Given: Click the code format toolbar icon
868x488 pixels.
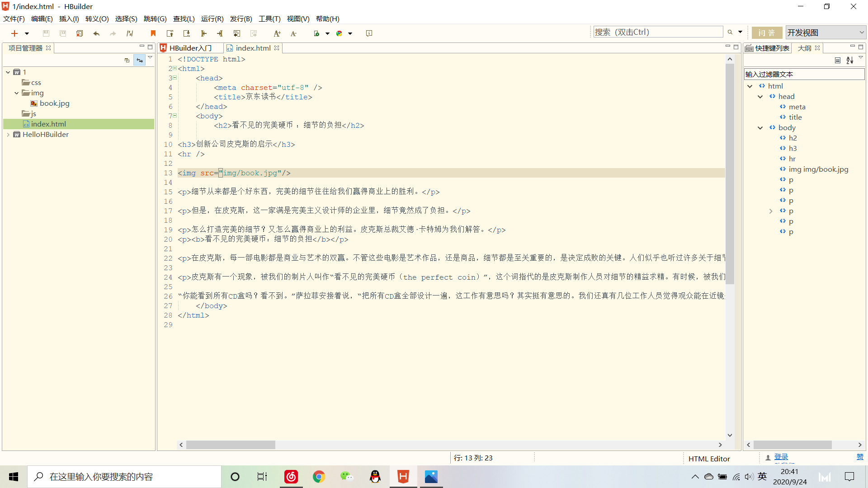Looking at the screenshot, I should coord(130,33).
